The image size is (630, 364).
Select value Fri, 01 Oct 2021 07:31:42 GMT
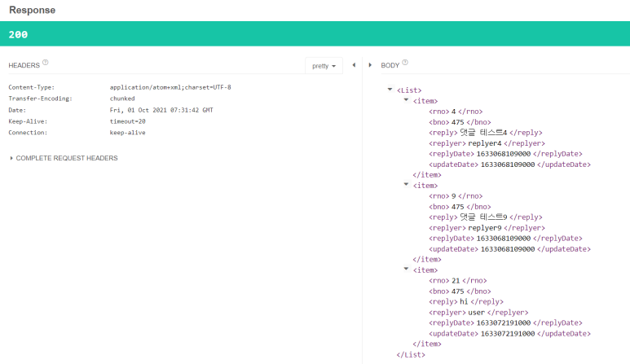pyautogui.click(x=161, y=110)
